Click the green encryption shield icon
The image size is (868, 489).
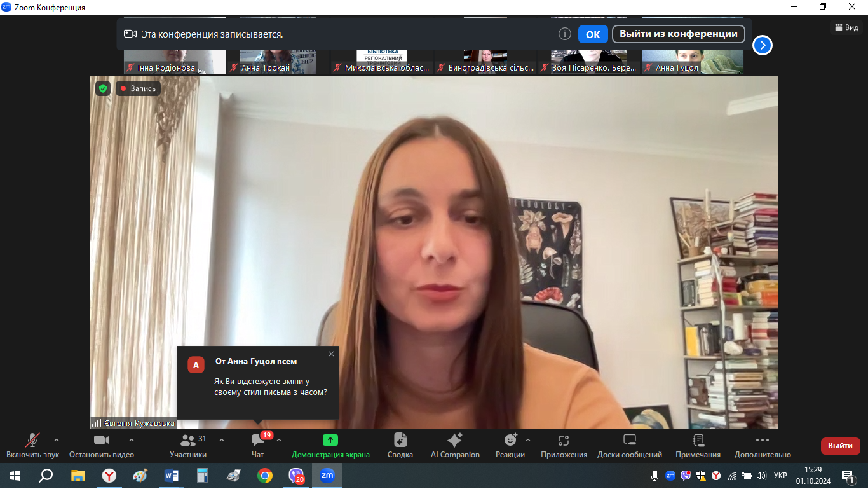[103, 88]
